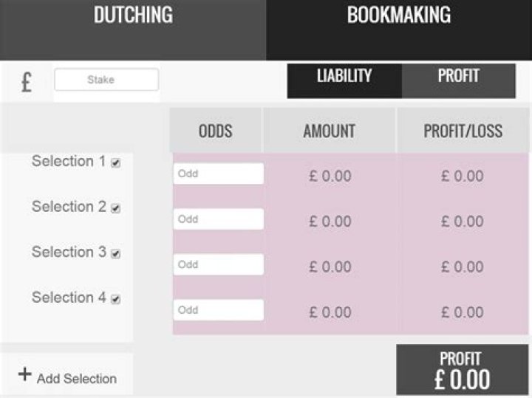
Task: Select the Profit mode button
Action: pos(459,76)
